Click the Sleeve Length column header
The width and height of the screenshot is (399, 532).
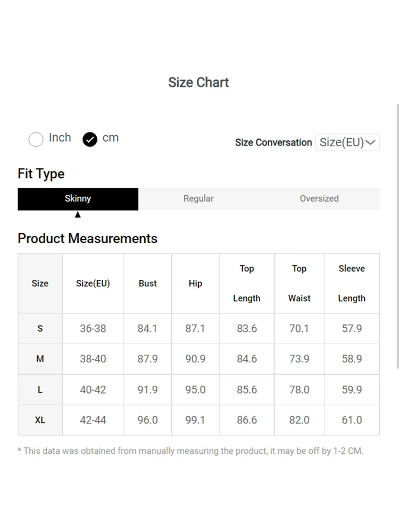click(x=352, y=284)
